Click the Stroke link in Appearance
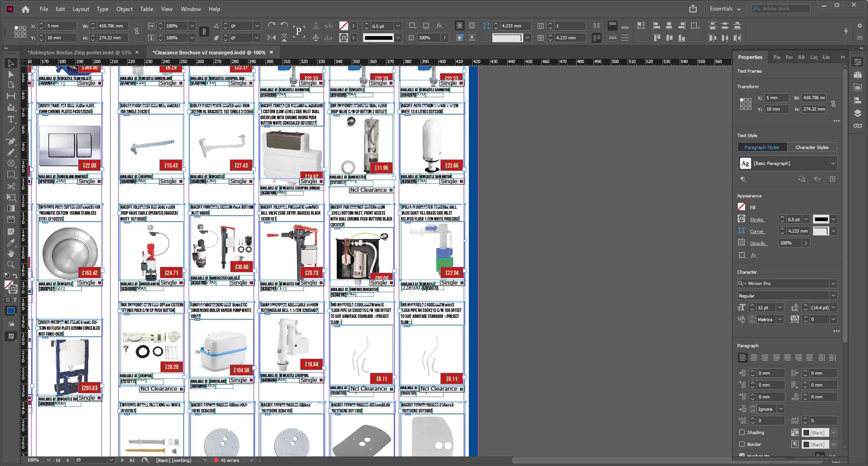Viewport: 868px width, 466px height. pos(757,220)
